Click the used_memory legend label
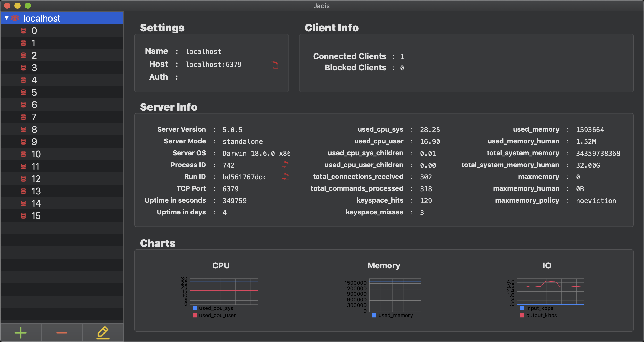This screenshot has height=342, width=644. pos(396,315)
